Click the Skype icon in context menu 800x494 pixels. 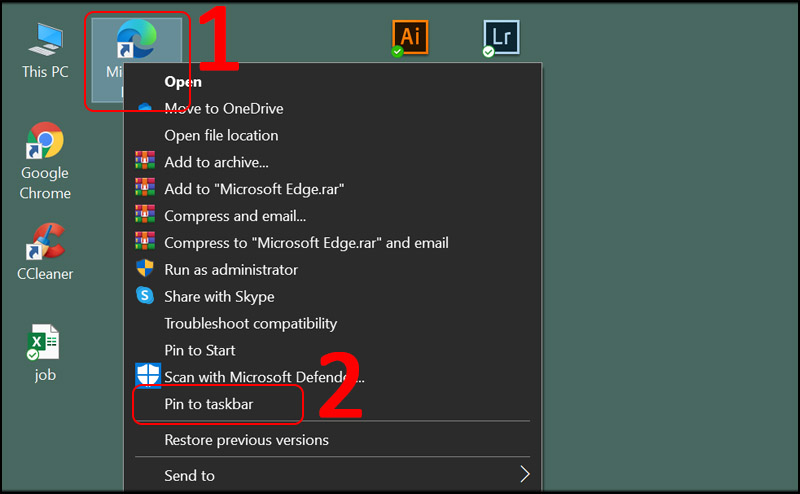[x=146, y=296]
